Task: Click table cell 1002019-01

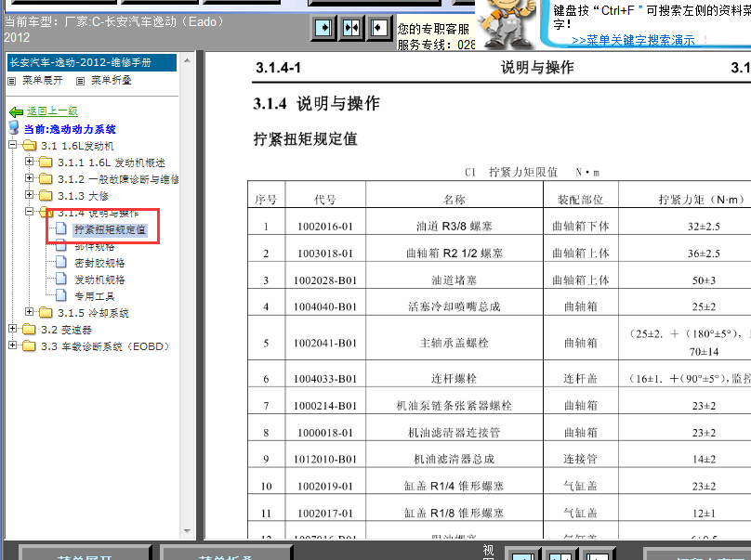Action: [325, 487]
